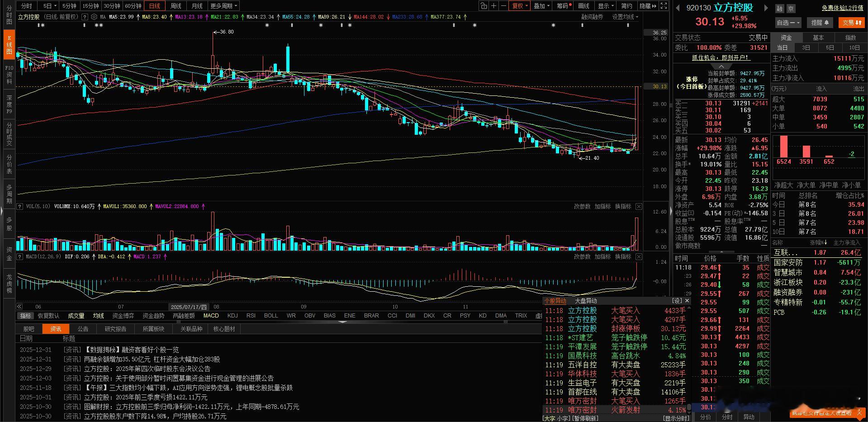
Task: Expand the 更多周期 dropdown
Action: click(223, 6)
